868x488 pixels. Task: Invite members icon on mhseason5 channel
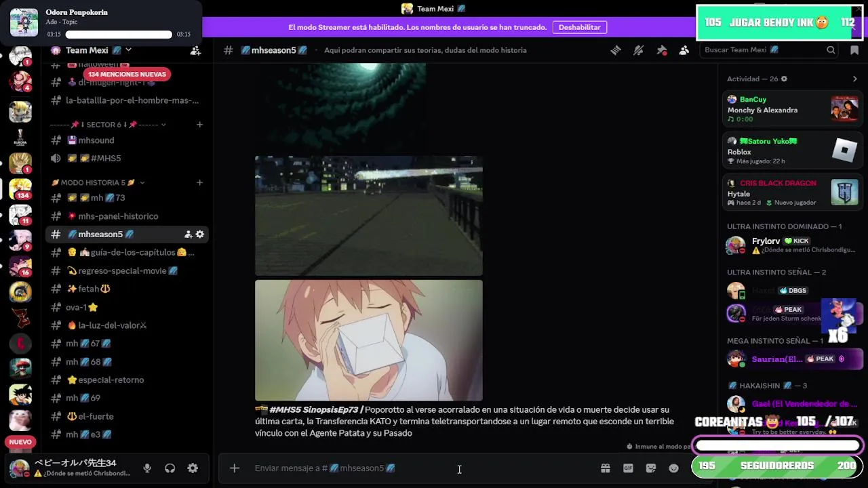point(188,235)
